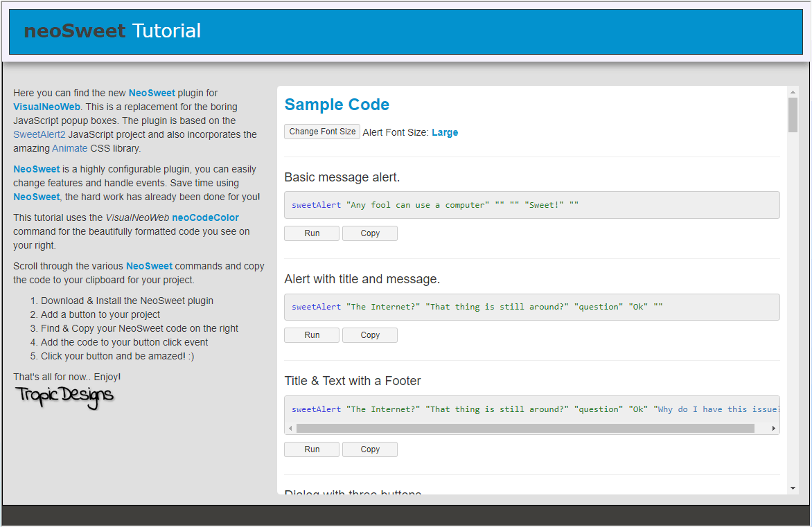Click 'Download & Install the NeoSweet plugin' step
The height and width of the screenshot is (527, 812).
click(127, 301)
